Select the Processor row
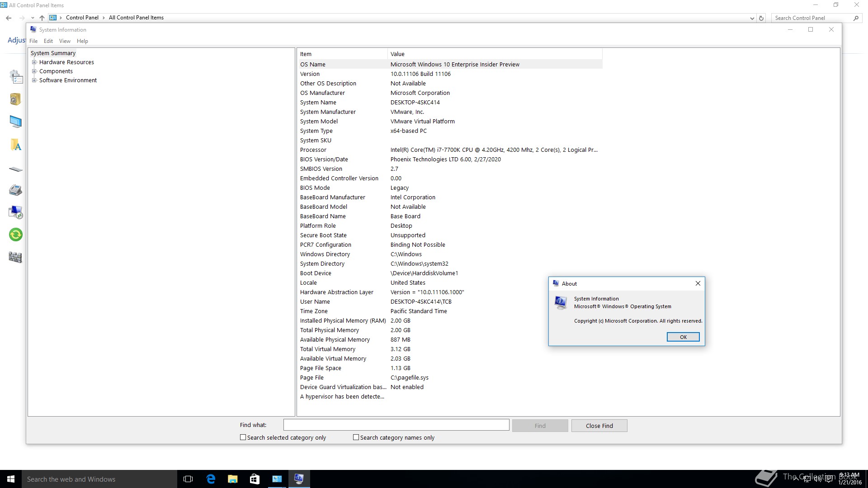The image size is (868, 488). tap(450, 150)
